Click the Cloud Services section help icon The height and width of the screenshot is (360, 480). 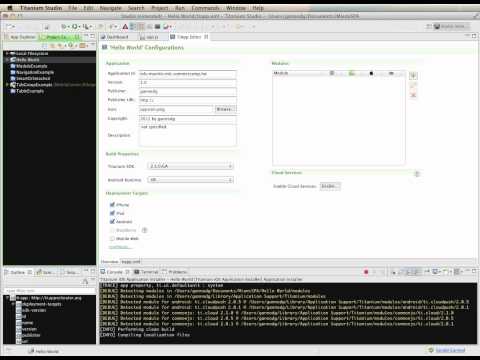(417, 174)
